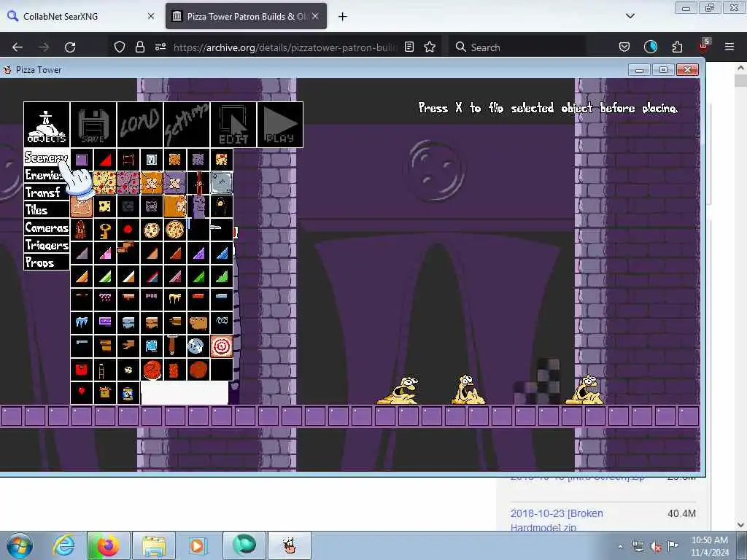Save page to Pocket icon
747x560 pixels.
(x=624, y=47)
